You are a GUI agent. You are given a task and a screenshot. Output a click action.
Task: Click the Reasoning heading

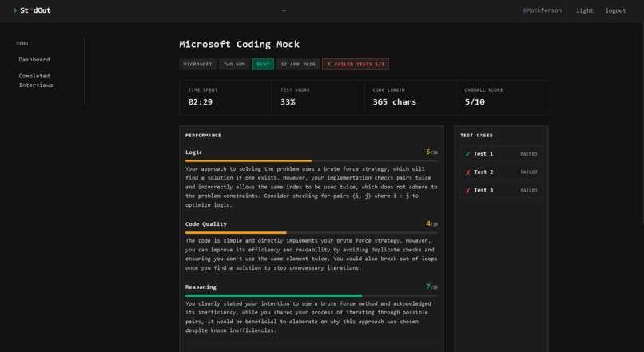click(x=201, y=287)
